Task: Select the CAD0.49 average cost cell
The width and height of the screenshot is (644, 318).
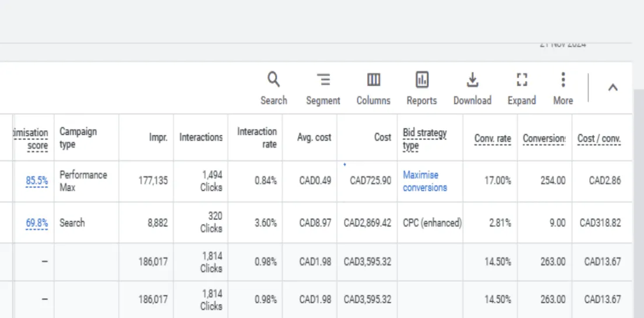Action: [309, 181]
